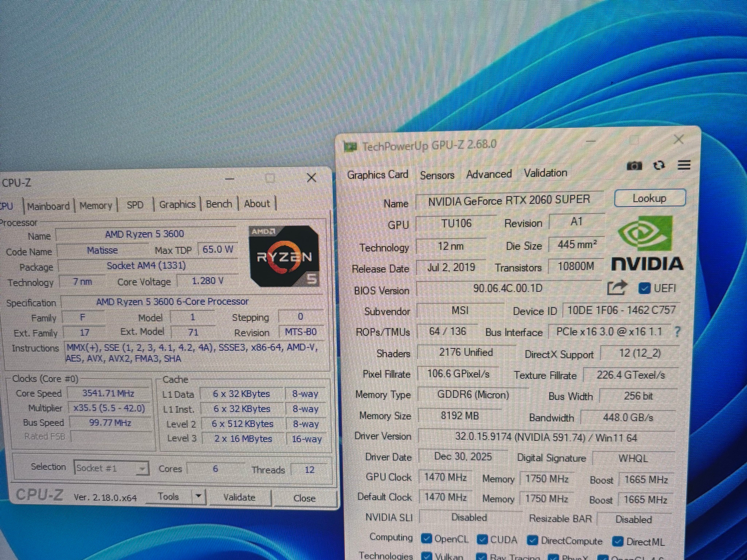
Task: Click the Threads value 12
Action: coord(309,470)
